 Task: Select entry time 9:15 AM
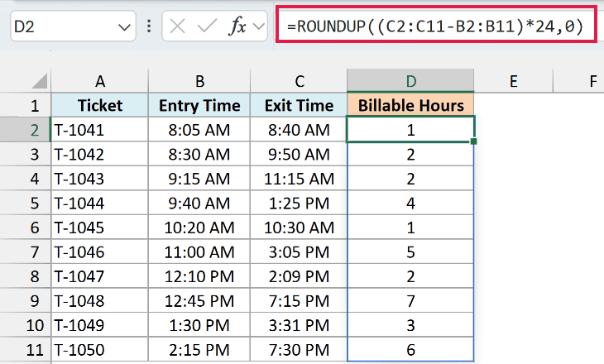tap(199, 179)
